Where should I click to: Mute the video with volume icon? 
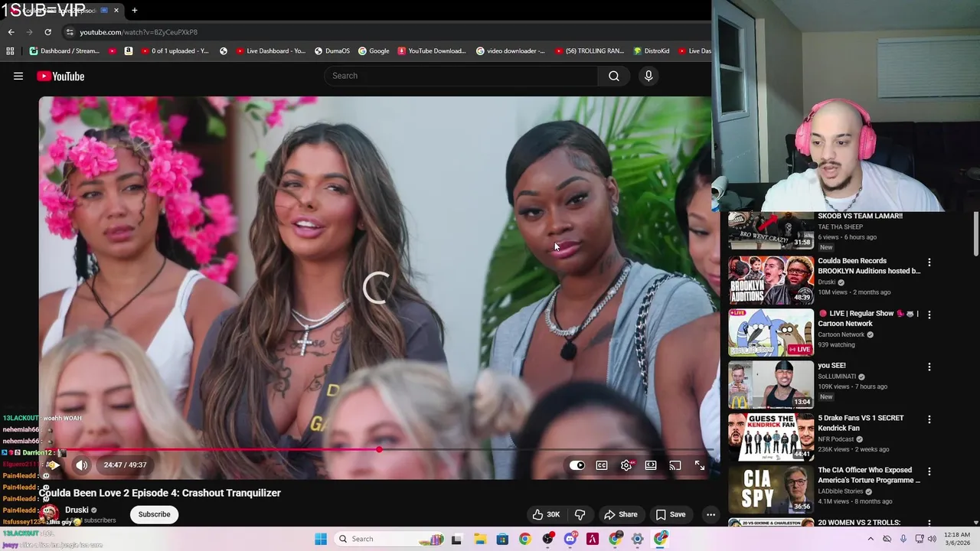pos(81,465)
